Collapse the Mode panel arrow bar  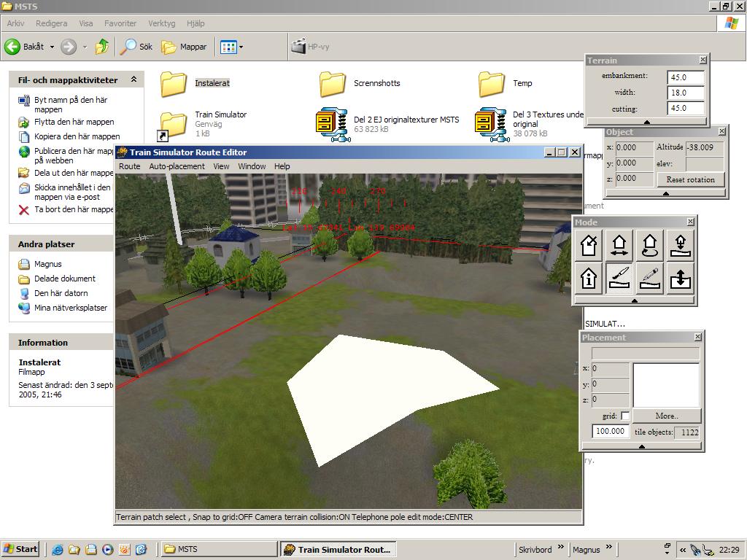click(x=634, y=300)
